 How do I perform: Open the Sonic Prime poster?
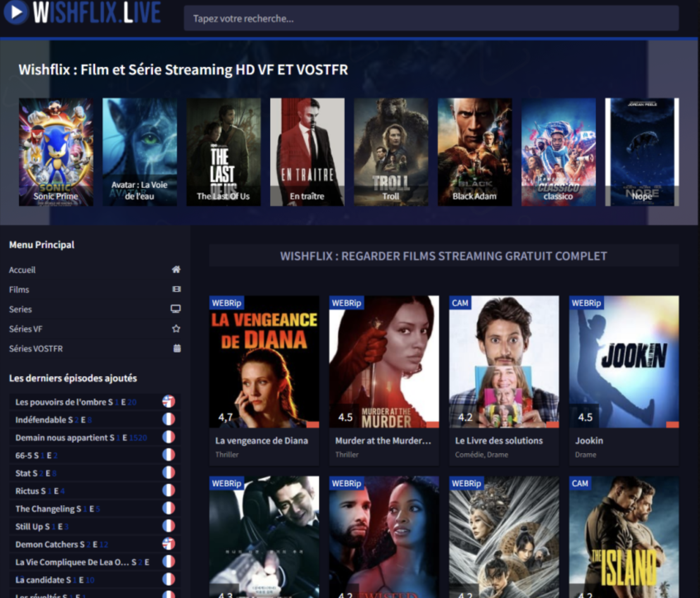pyautogui.click(x=56, y=152)
